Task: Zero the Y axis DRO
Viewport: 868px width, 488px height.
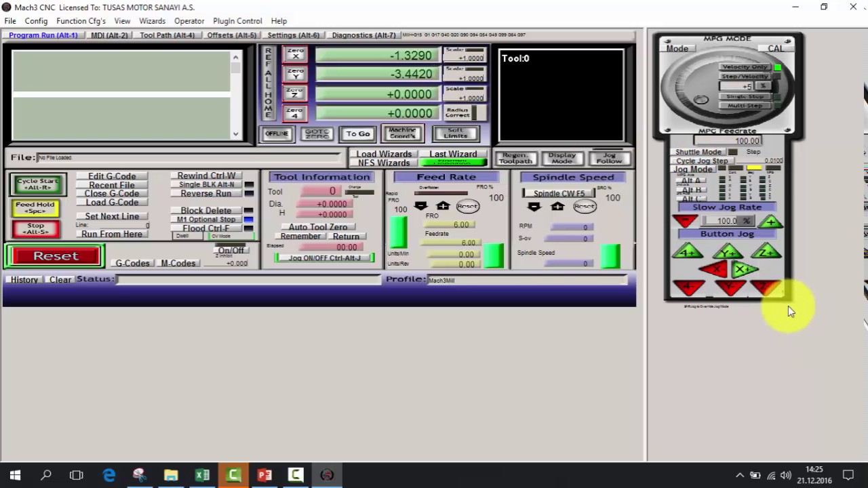Action: 296,74
